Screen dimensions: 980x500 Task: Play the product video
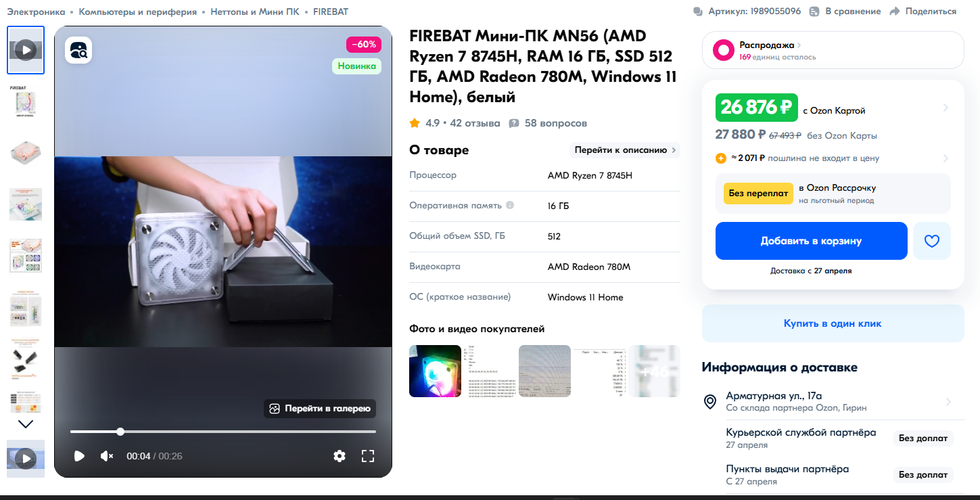point(79,456)
